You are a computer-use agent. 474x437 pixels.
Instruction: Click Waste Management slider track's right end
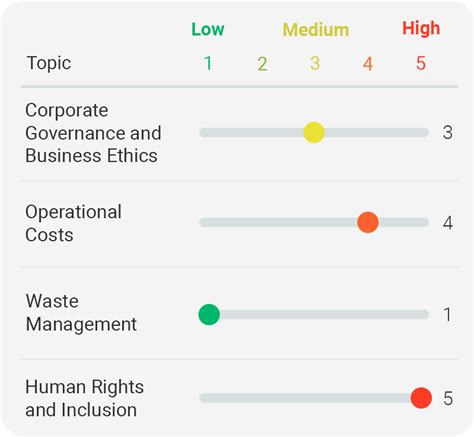(424, 314)
